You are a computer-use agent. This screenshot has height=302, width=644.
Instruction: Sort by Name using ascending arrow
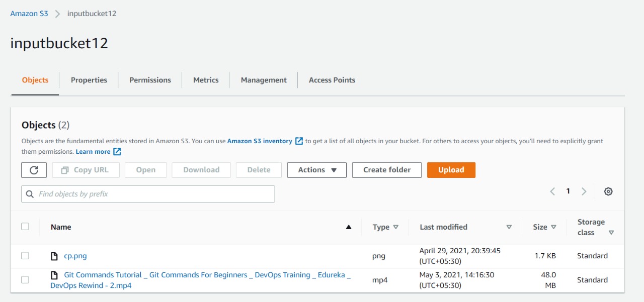click(x=349, y=227)
